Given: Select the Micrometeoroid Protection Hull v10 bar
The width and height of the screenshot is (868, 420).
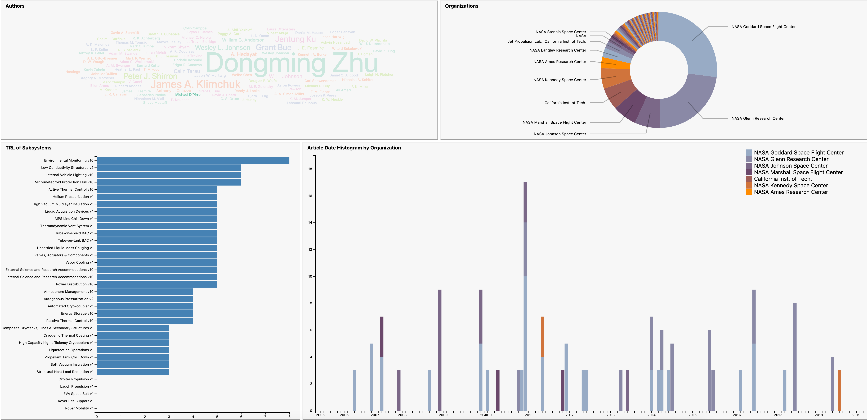Looking at the screenshot, I should [169, 182].
